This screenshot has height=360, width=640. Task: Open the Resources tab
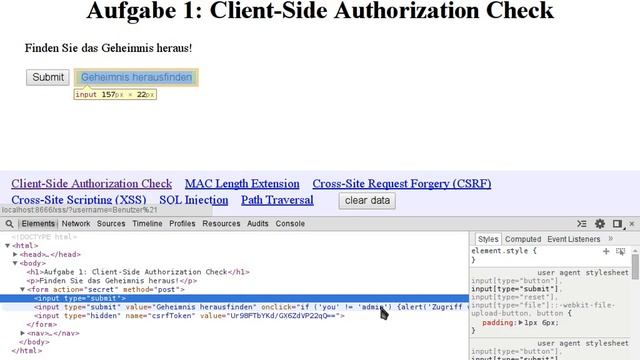[x=221, y=224]
